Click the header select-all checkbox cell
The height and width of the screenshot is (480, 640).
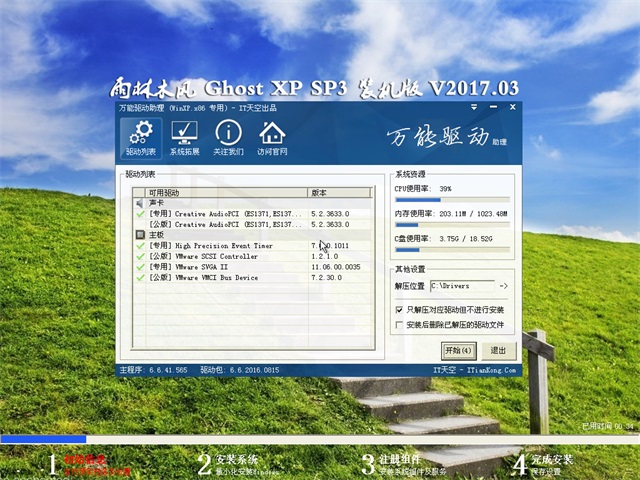click(x=139, y=193)
